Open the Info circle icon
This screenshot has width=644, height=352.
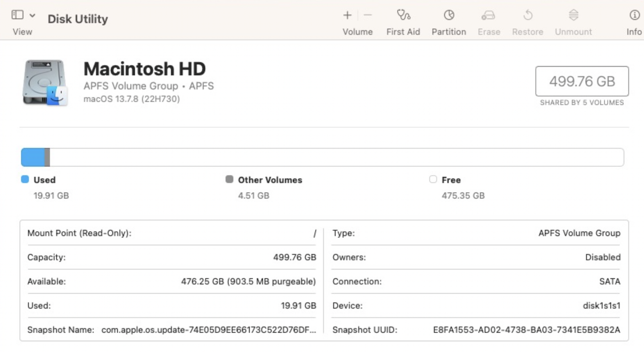634,15
